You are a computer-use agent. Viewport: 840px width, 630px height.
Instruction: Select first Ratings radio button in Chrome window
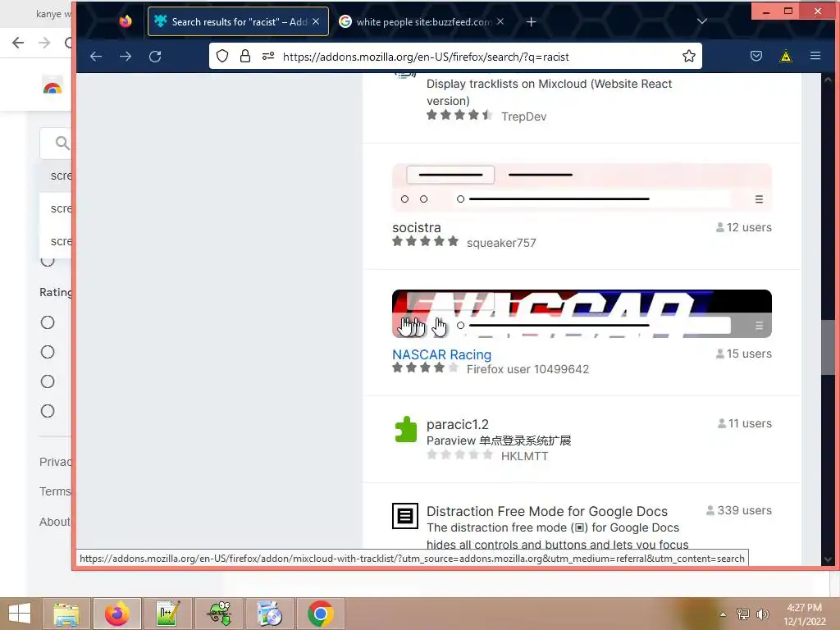[x=48, y=322]
